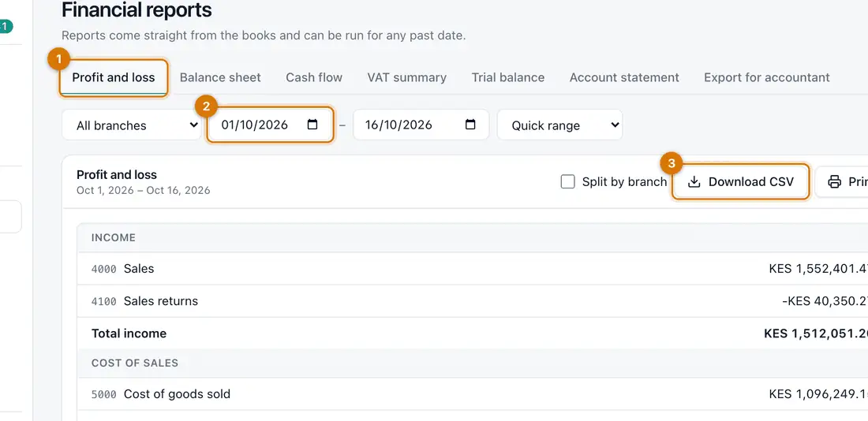Click the Total income row label
The height and width of the screenshot is (421, 868).
click(x=129, y=333)
